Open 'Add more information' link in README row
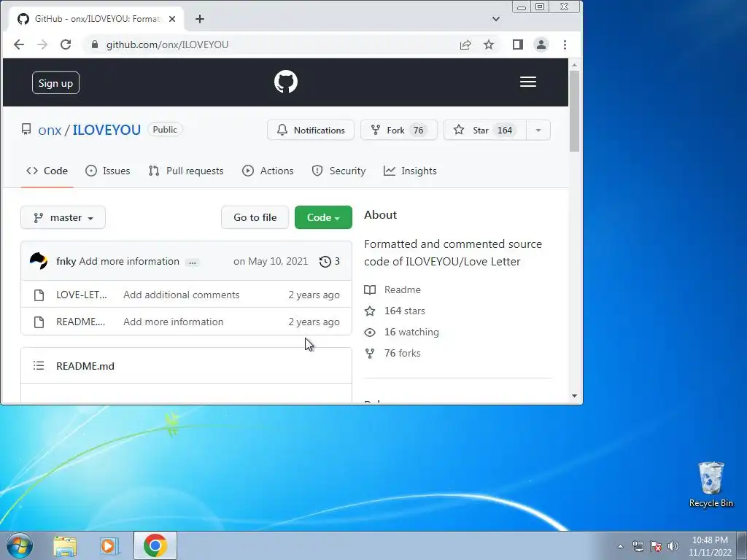The width and height of the screenshot is (747, 560). (x=174, y=322)
